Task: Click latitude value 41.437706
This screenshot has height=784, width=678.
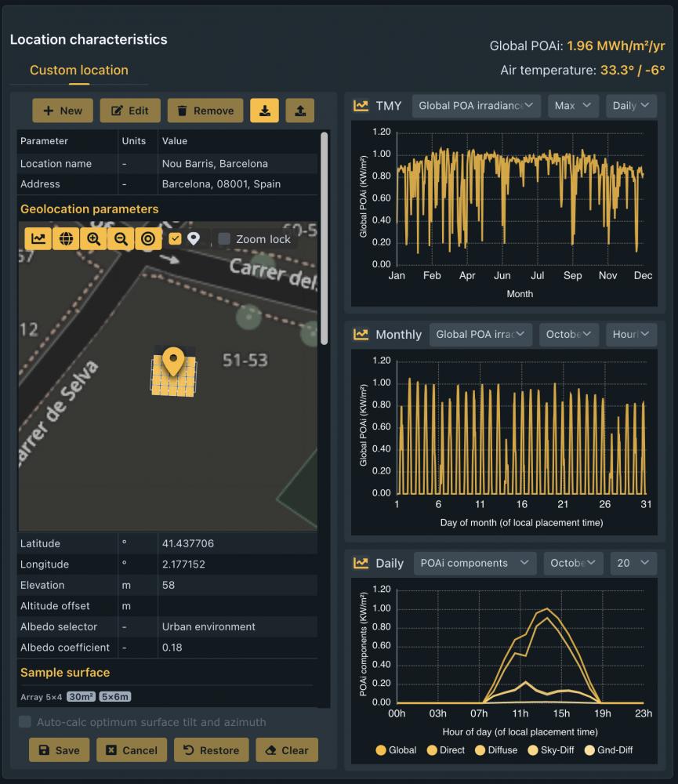Action: 187,543
